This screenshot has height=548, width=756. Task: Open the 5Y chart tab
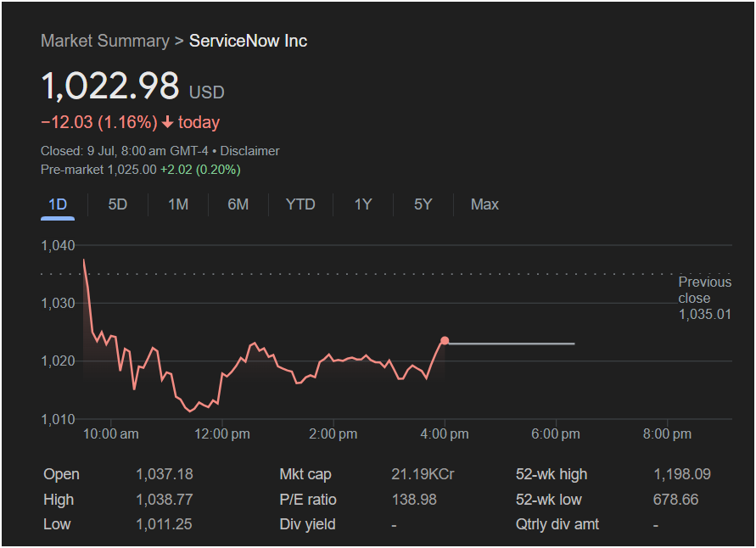(423, 204)
